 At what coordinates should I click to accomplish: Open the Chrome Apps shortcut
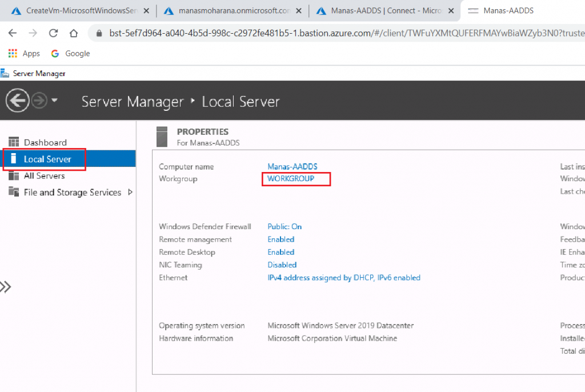[x=24, y=54]
